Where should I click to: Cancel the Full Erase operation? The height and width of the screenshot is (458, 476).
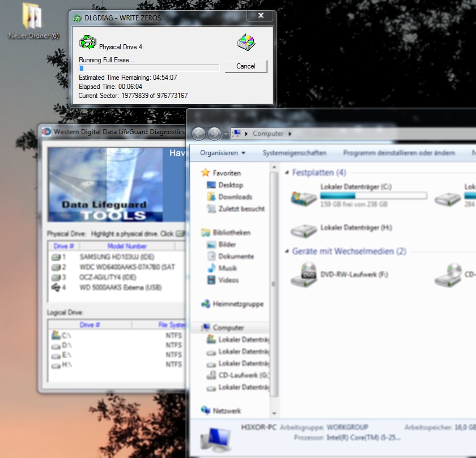pyautogui.click(x=246, y=66)
